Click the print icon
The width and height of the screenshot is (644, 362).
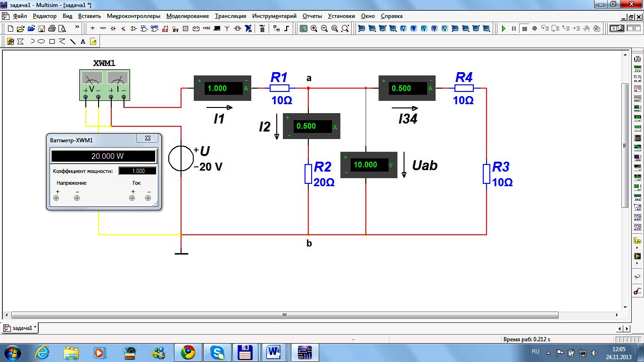tap(52, 29)
